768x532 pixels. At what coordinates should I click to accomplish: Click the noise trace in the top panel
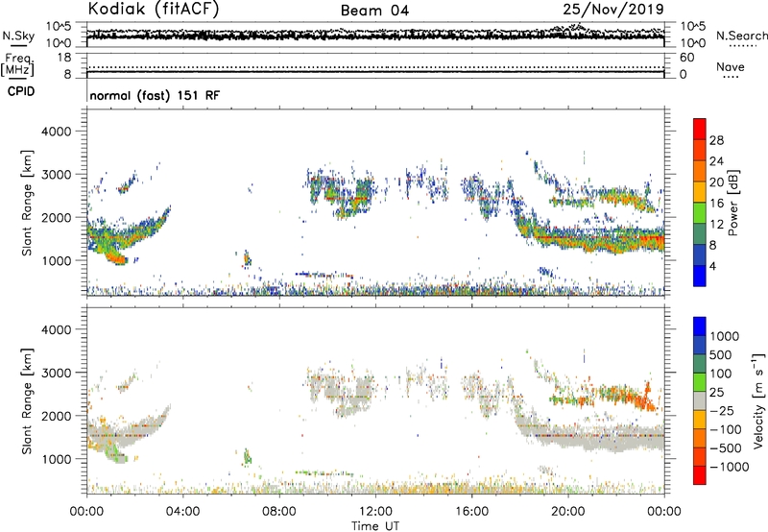pyautogui.click(x=375, y=35)
